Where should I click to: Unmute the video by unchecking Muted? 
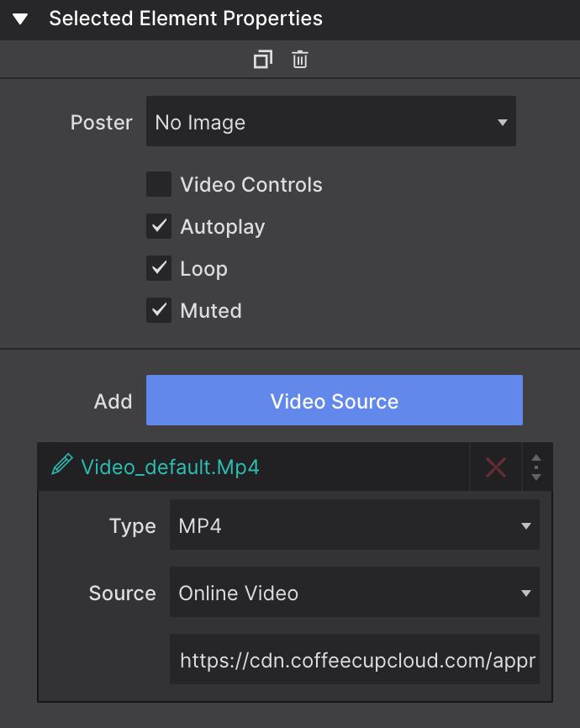coord(159,310)
